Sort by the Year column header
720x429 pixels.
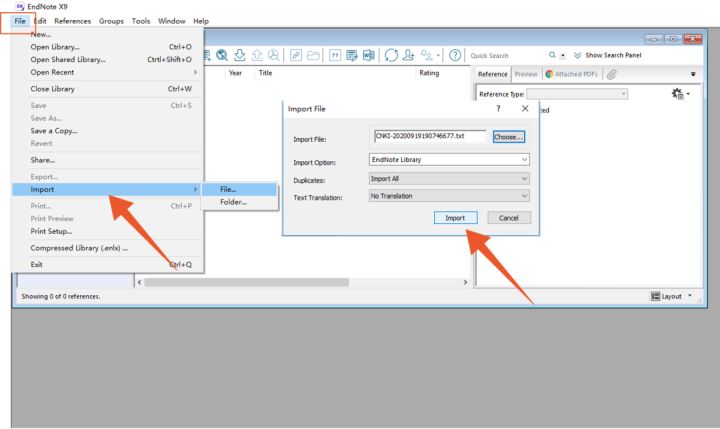235,73
